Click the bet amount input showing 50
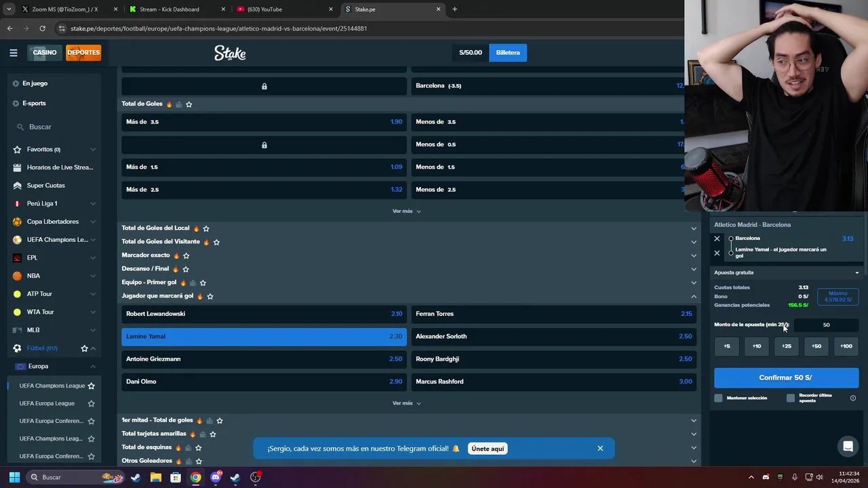Viewport: 868px width, 488px height. tap(826, 325)
